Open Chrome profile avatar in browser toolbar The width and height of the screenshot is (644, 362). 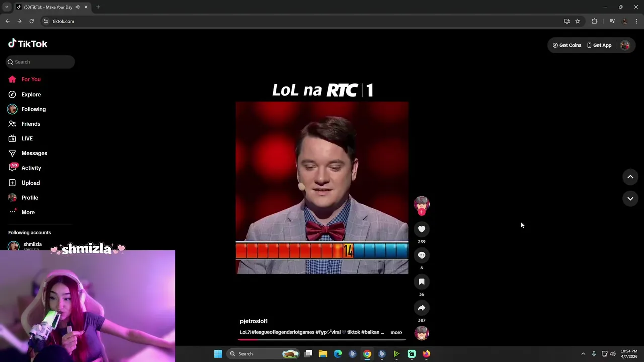(625, 21)
